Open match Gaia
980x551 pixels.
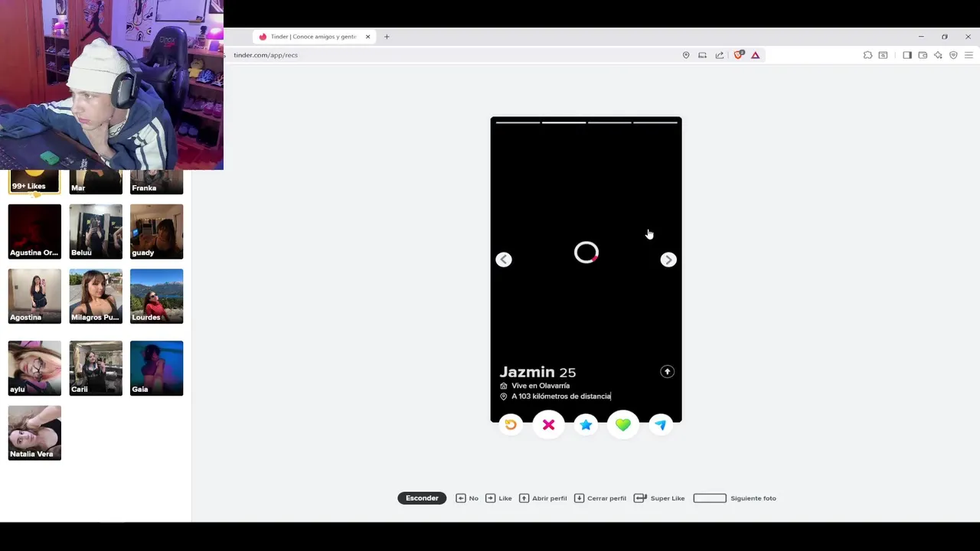click(157, 368)
